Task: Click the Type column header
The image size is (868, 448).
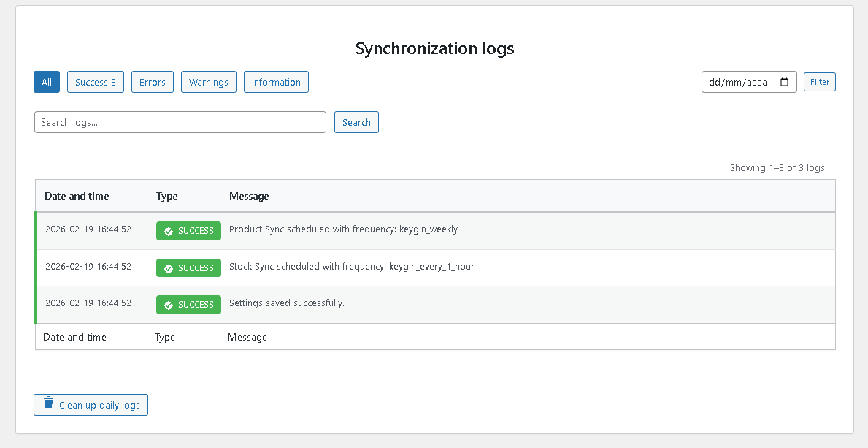Action: [x=167, y=196]
